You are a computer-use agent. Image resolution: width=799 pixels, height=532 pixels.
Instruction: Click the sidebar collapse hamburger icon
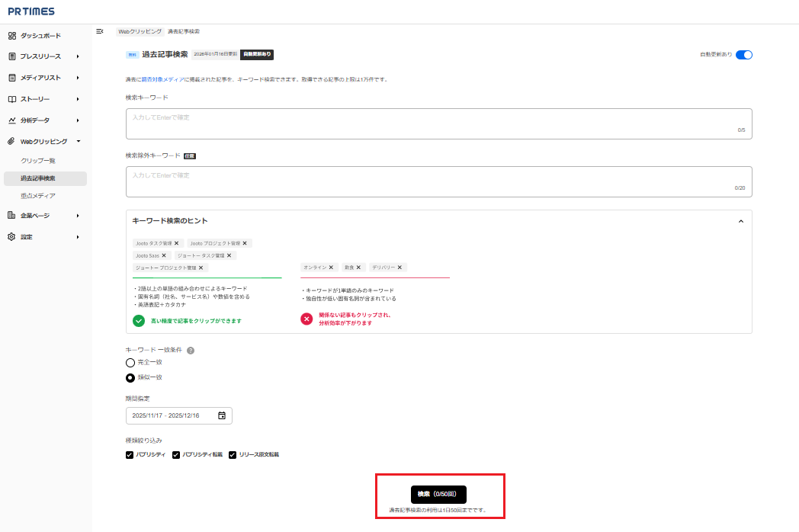(100, 31)
